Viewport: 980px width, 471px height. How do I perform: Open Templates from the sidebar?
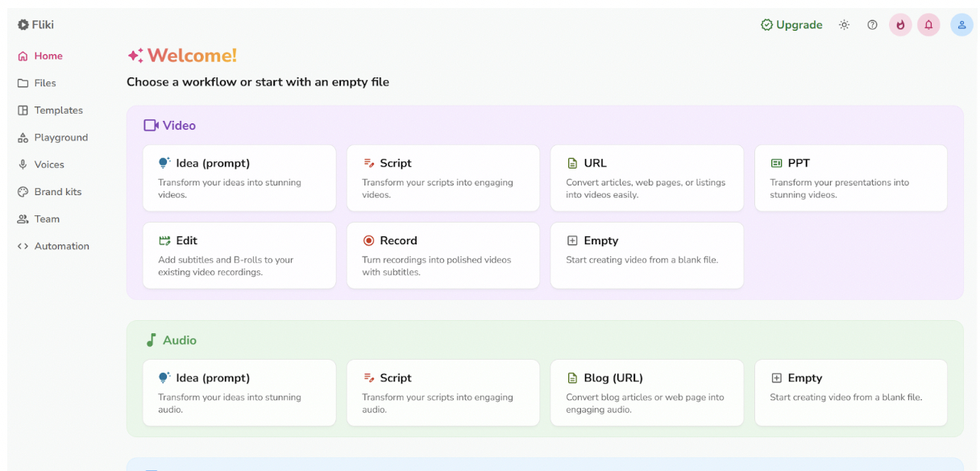pos(58,110)
